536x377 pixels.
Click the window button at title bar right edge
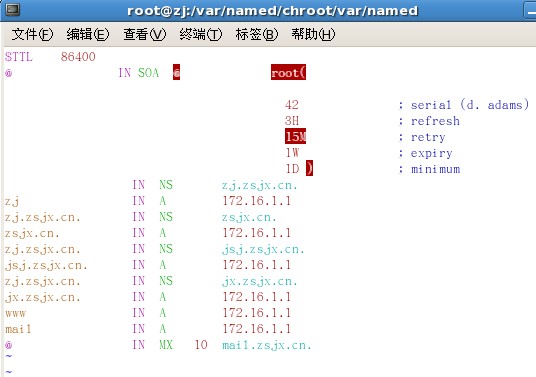[x=530, y=11]
